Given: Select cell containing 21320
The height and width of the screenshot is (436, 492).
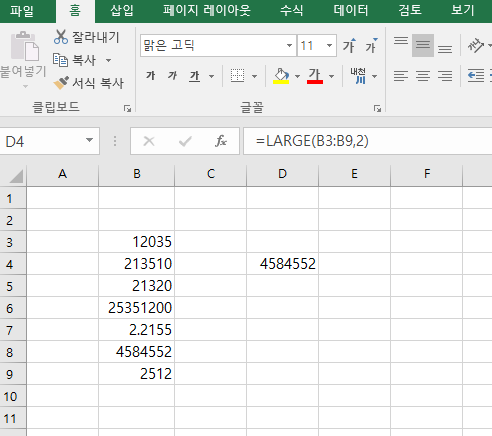Looking at the screenshot, I should point(137,286).
